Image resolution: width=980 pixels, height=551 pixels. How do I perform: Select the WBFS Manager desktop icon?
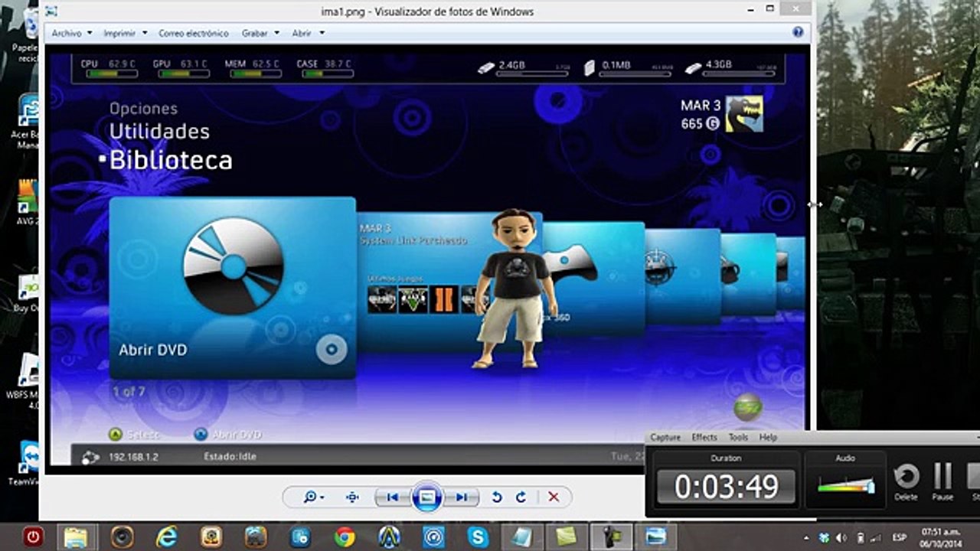click(26, 380)
